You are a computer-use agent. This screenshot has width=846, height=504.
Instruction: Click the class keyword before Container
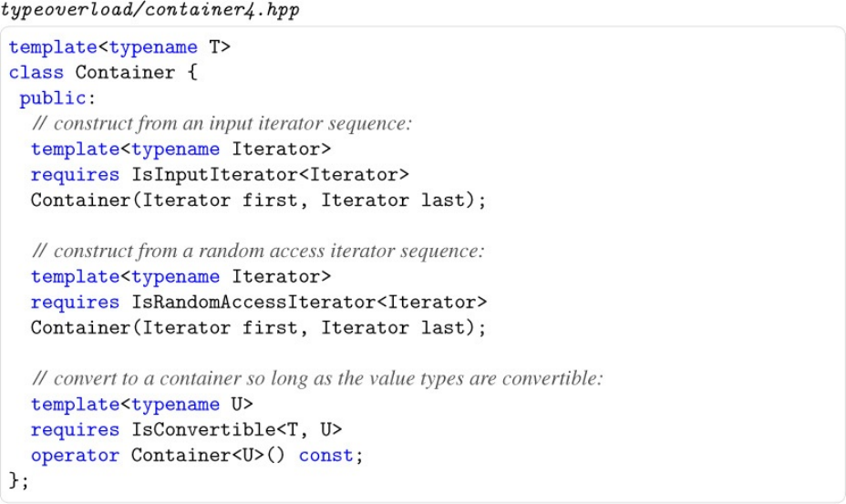(x=36, y=72)
